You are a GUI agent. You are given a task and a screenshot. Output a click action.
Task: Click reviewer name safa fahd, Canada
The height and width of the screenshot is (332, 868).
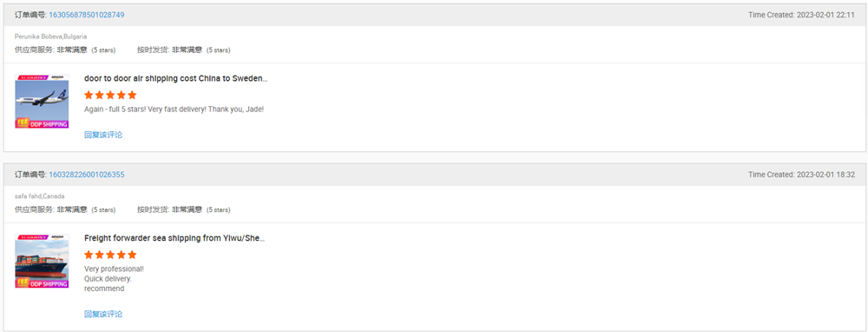[40, 196]
